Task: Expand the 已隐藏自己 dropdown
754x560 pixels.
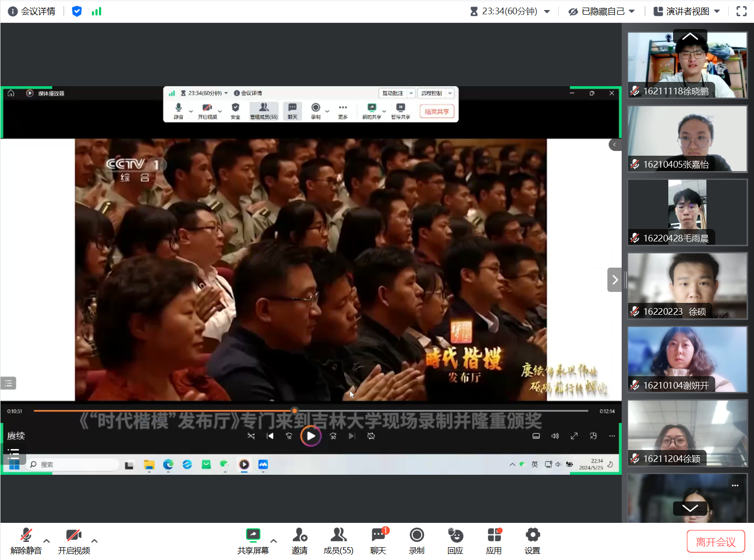Action: click(x=602, y=11)
